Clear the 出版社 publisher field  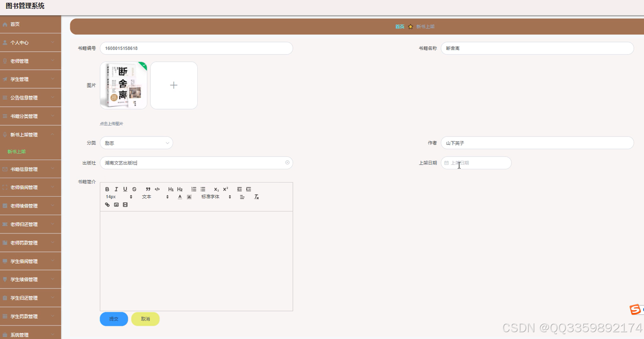point(287,162)
